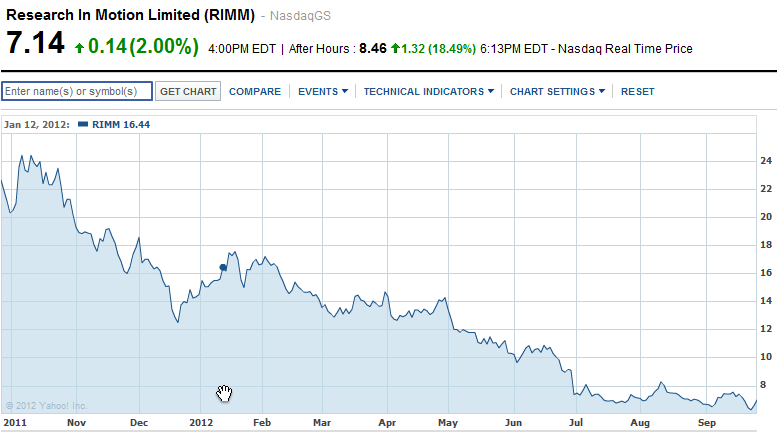
Task: Click the GET CHART button
Action: tap(188, 92)
